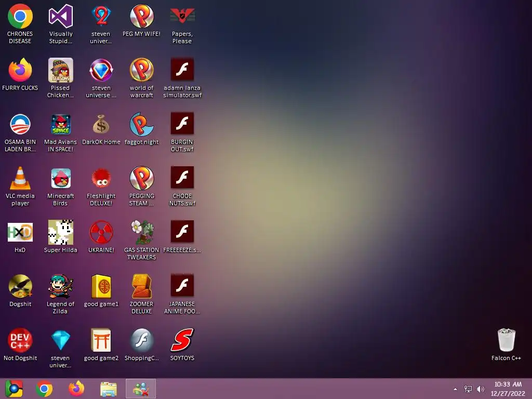The height and width of the screenshot is (399, 532).
Task: Select the UKRAINE! radiation icon
Action: pos(101,237)
